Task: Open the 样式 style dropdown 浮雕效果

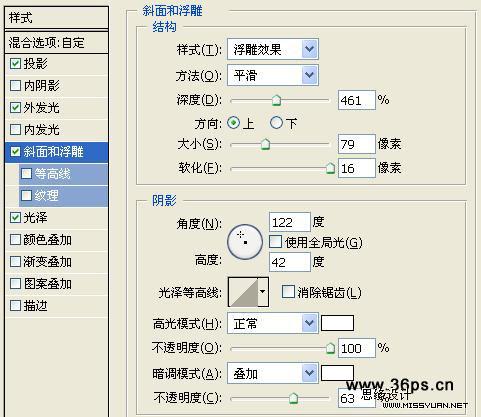Action: (273, 49)
